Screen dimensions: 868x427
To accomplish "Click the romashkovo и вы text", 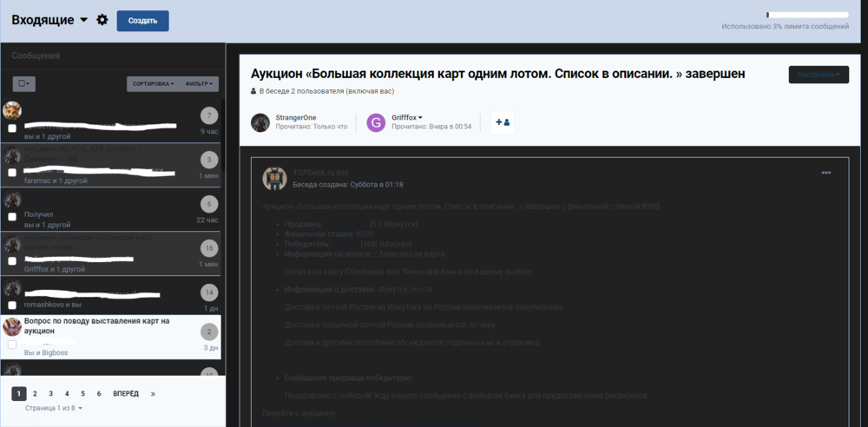I will 53,305.
